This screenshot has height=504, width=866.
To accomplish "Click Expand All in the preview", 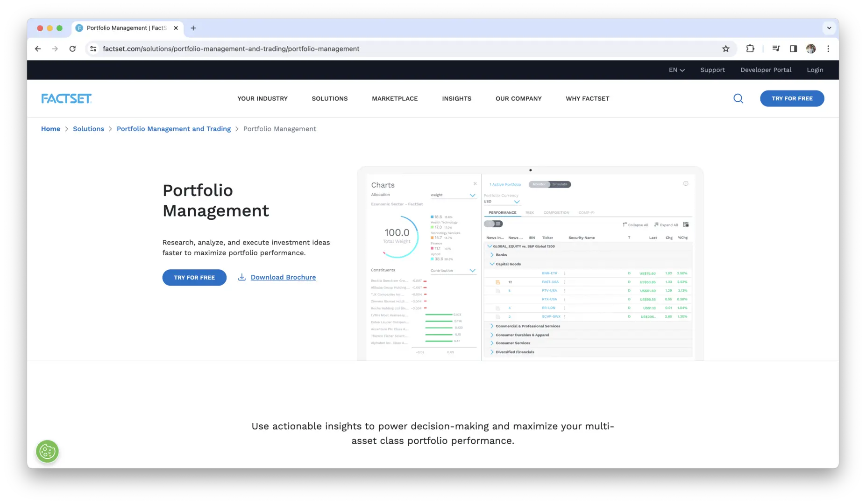I will pos(666,225).
